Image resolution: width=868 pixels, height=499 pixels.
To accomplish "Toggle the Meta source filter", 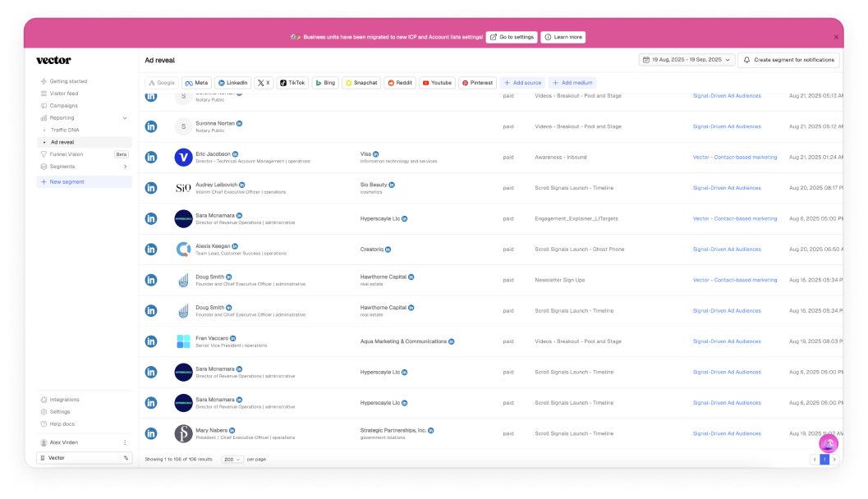I will [196, 83].
